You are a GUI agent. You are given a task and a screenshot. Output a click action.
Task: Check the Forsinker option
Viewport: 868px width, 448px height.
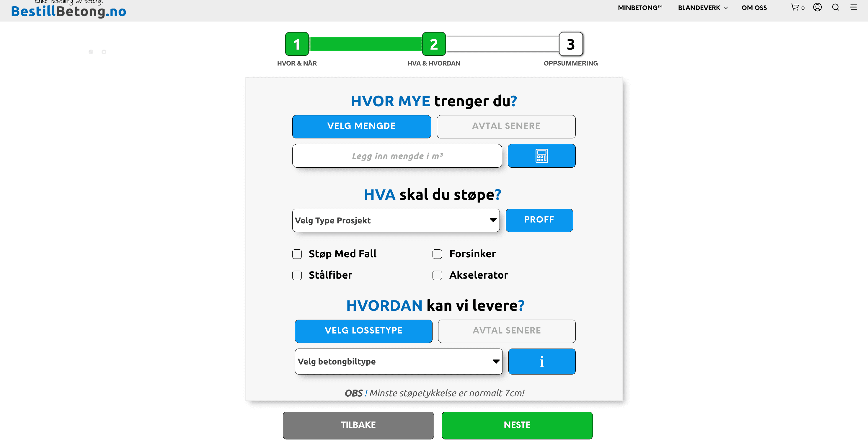[437, 254]
